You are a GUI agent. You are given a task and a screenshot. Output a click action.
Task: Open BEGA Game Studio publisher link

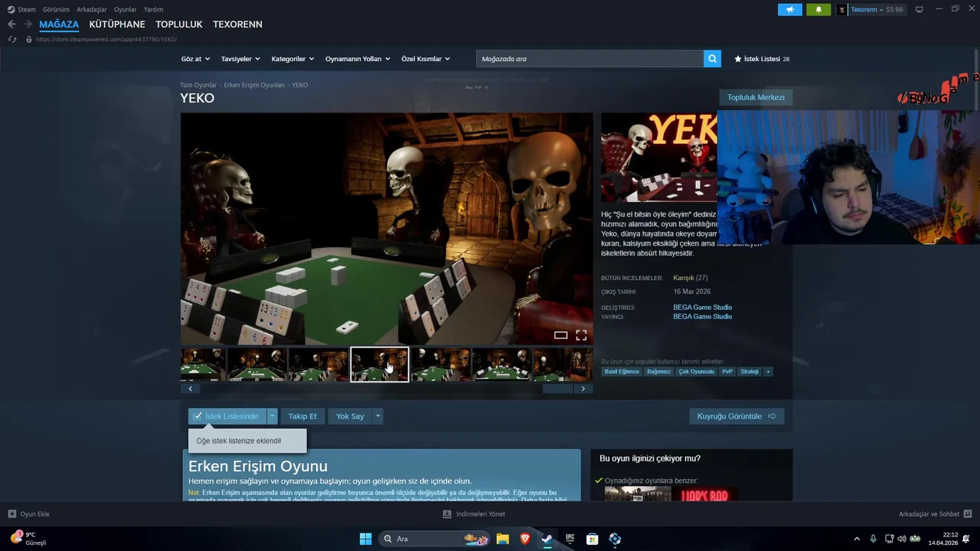pos(702,316)
